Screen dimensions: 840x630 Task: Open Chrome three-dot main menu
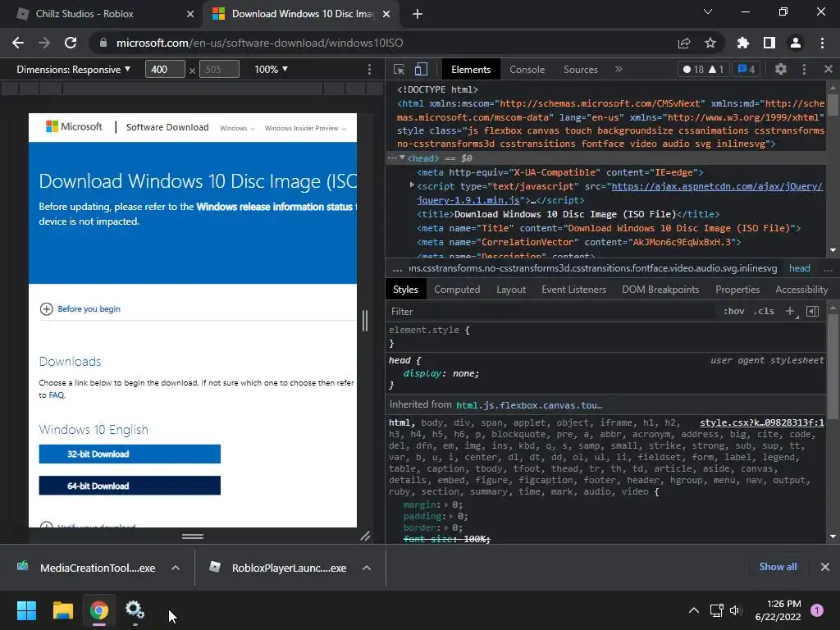tap(822, 43)
